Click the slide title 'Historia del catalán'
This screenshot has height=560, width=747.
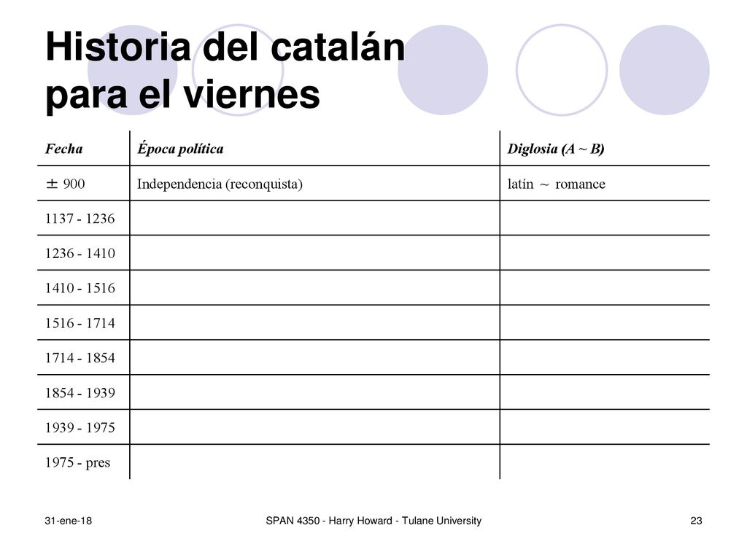pyautogui.click(x=225, y=47)
